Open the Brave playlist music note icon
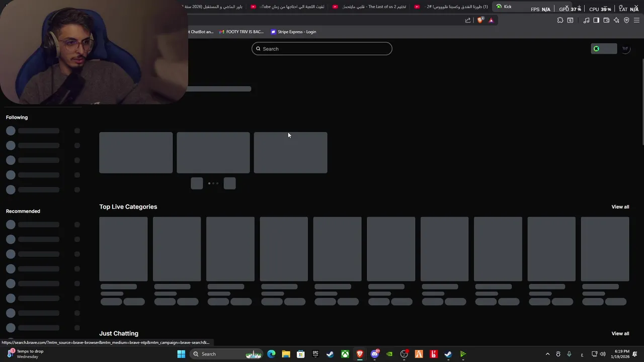Image resolution: width=644 pixels, height=362 pixels. tap(586, 20)
